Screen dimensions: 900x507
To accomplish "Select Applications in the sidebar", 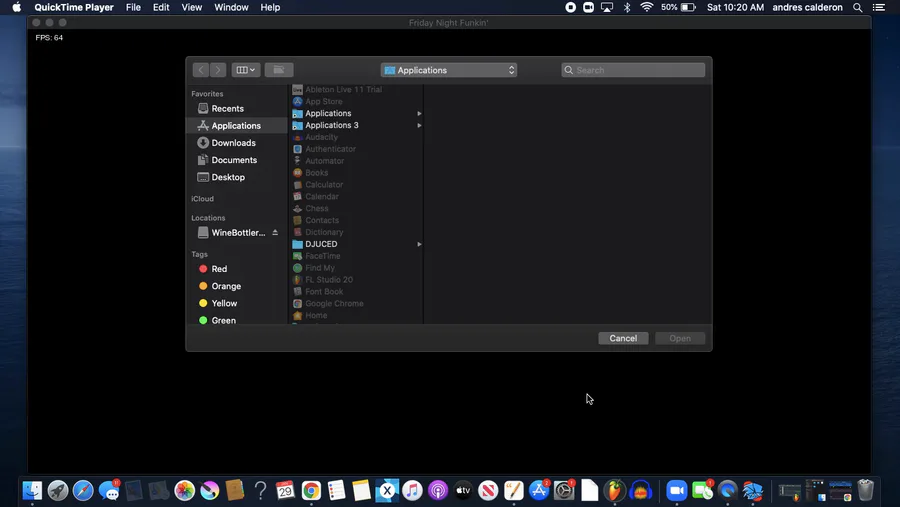I will [236, 126].
